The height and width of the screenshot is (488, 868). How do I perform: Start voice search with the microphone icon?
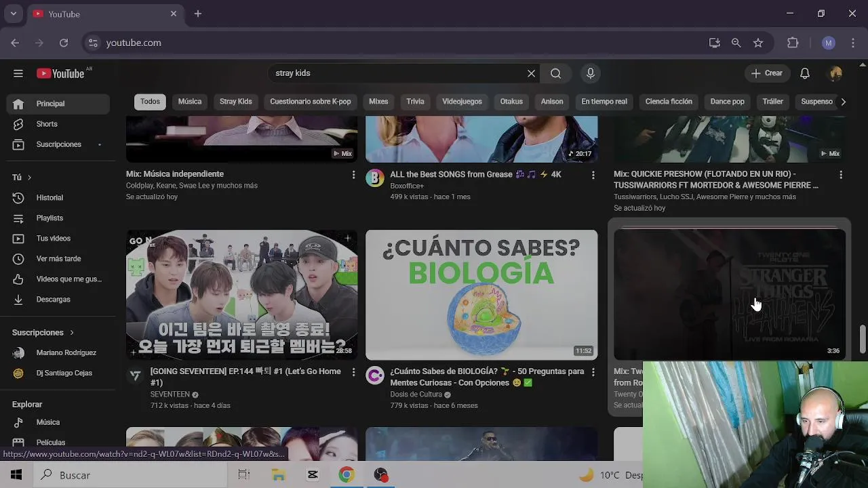[x=591, y=73]
